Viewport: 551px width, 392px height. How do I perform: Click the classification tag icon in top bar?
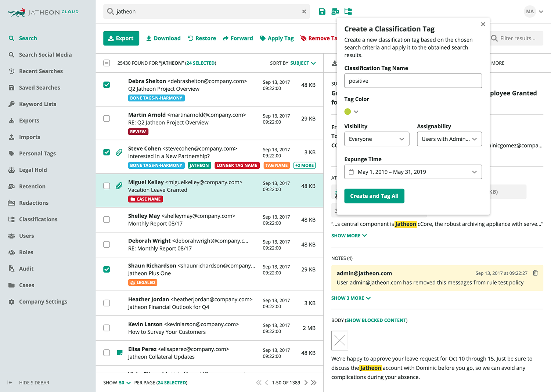click(348, 11)
